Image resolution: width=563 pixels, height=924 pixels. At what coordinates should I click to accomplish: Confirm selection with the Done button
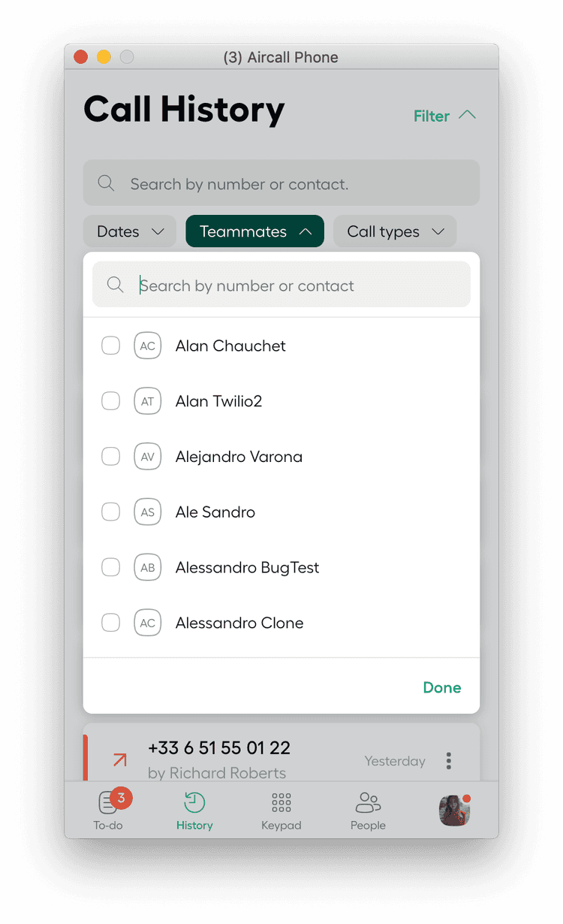[442, 687]
